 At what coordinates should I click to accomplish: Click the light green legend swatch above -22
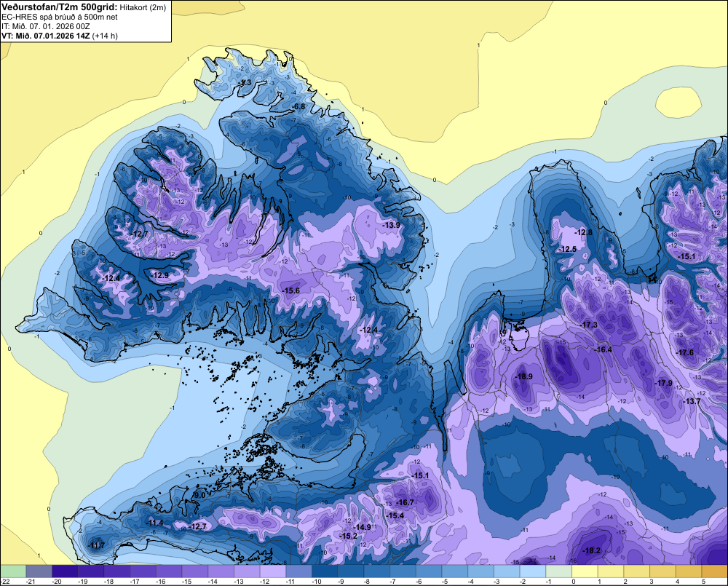(13, 571)
